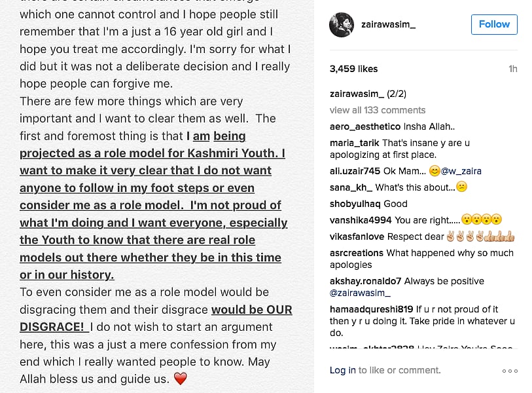Click the 3,459 likes count
Viewport: 532px width, 393px height.
pyautogui.click(x=353, y=69)
